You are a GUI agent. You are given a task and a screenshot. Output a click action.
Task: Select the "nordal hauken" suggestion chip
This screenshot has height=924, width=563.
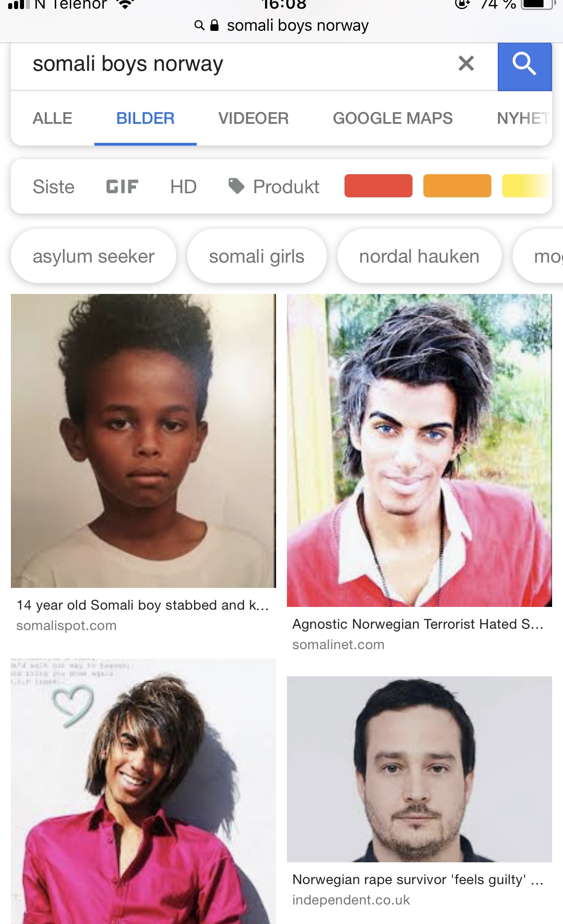tap(419, 256)
